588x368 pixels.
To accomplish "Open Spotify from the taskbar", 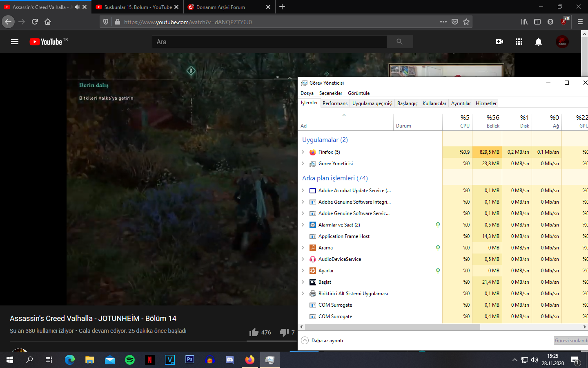I will (130, 360).
